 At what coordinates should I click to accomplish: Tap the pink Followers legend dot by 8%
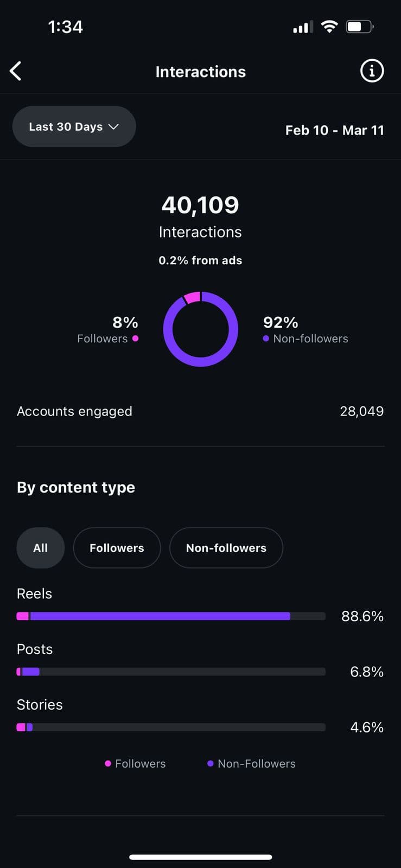pos(135,339)
